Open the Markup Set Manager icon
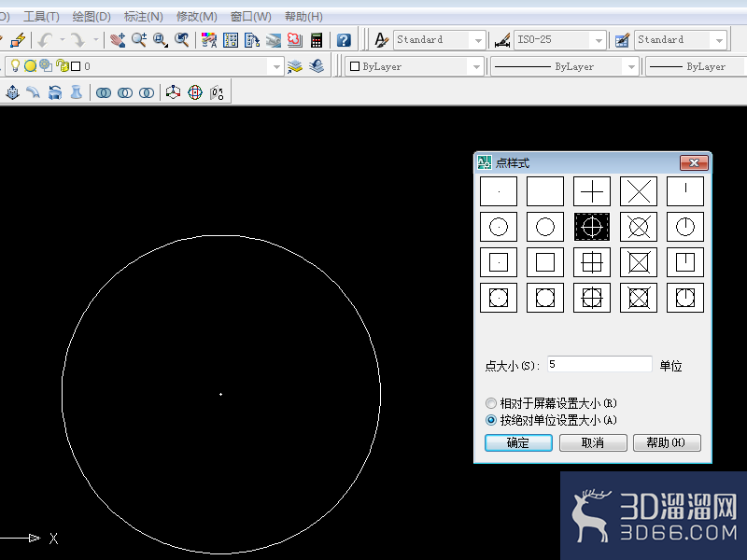This screenshot has height=560, width=747. coord(295,39)
